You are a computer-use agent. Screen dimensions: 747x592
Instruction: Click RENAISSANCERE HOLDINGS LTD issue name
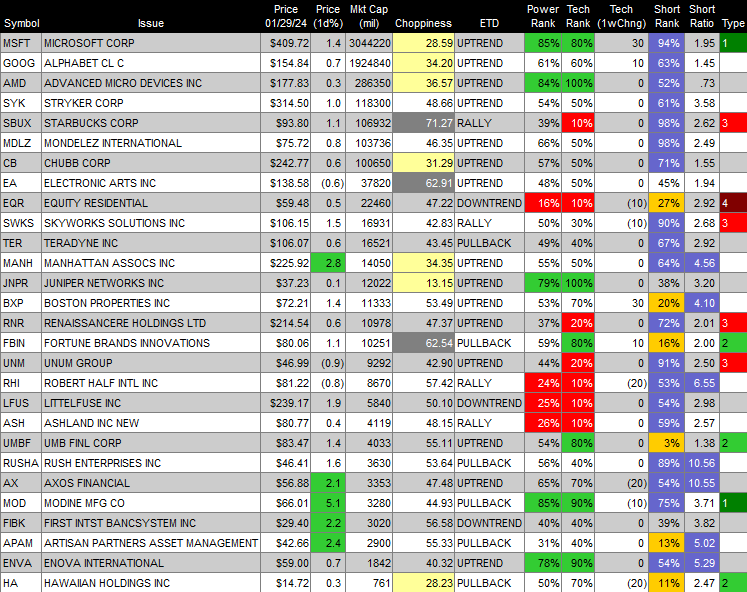point(125,323)
